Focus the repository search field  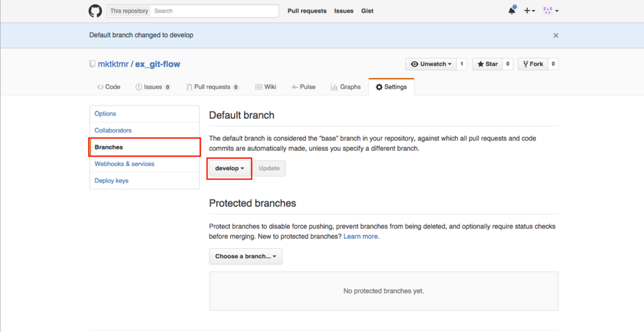point(215,11)
